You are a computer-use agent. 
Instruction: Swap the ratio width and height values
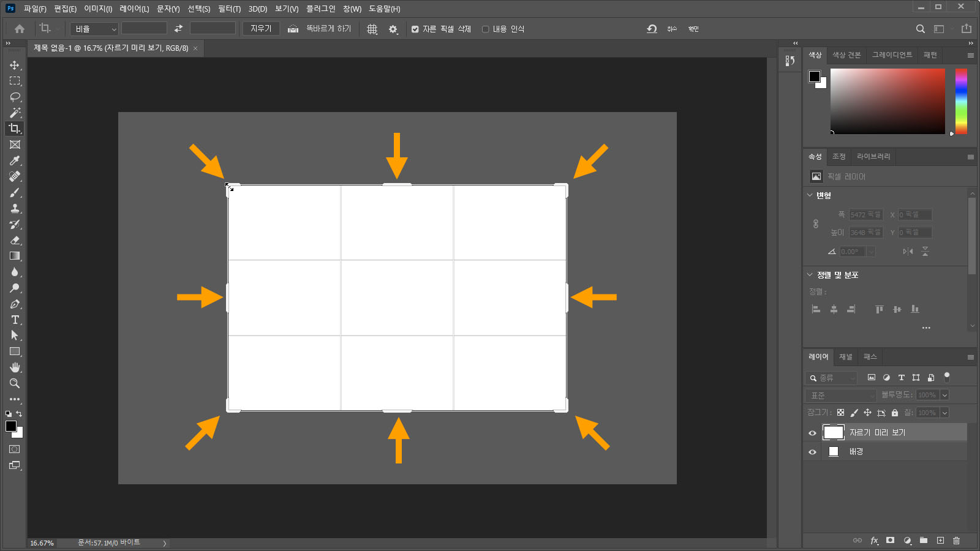tap(178, 28)
